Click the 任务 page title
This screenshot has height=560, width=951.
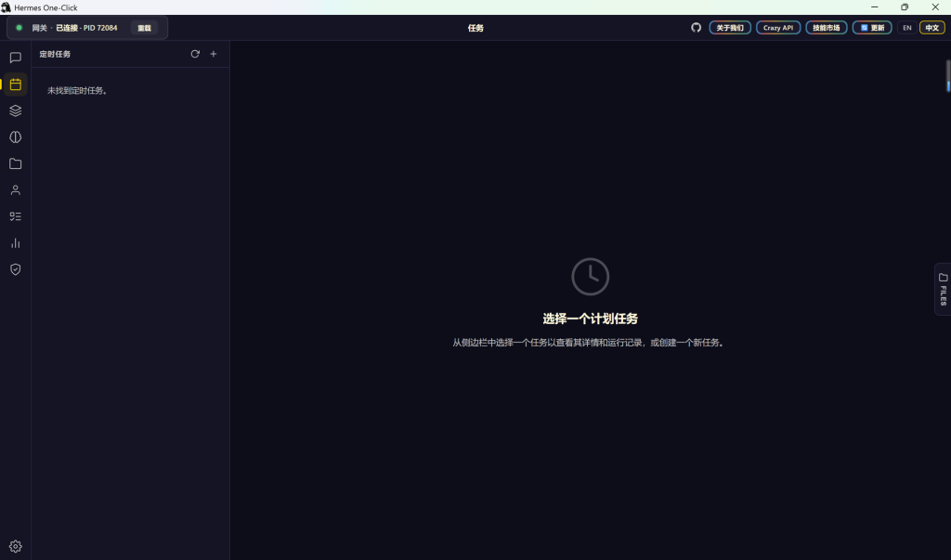coord(475,28)
